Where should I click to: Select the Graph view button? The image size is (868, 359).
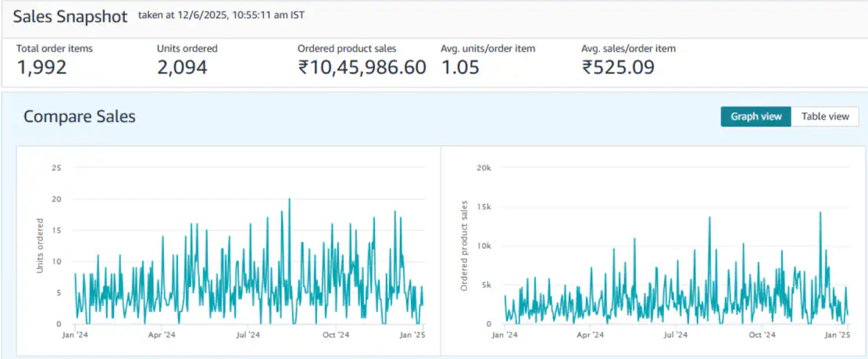(755, 116)
